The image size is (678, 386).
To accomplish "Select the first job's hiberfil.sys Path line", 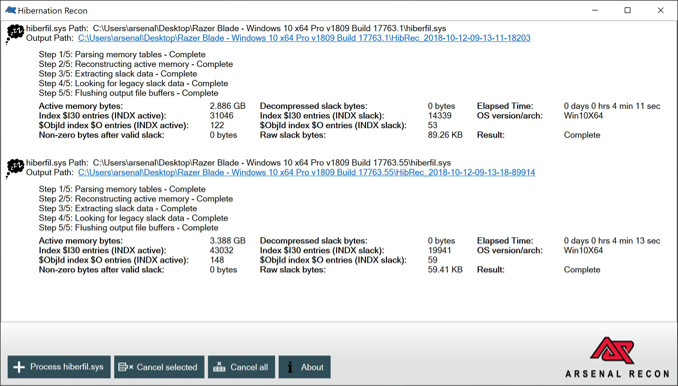I will 236,29.
